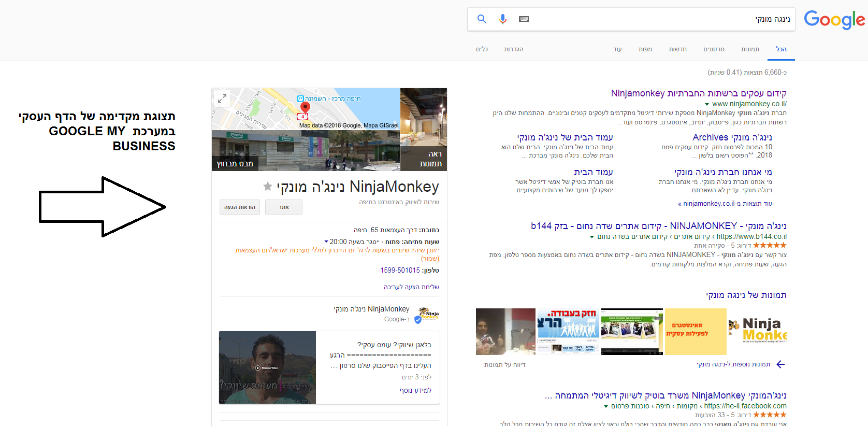Open the yellow #אינסטגרם image result

(x=696, y=332)
